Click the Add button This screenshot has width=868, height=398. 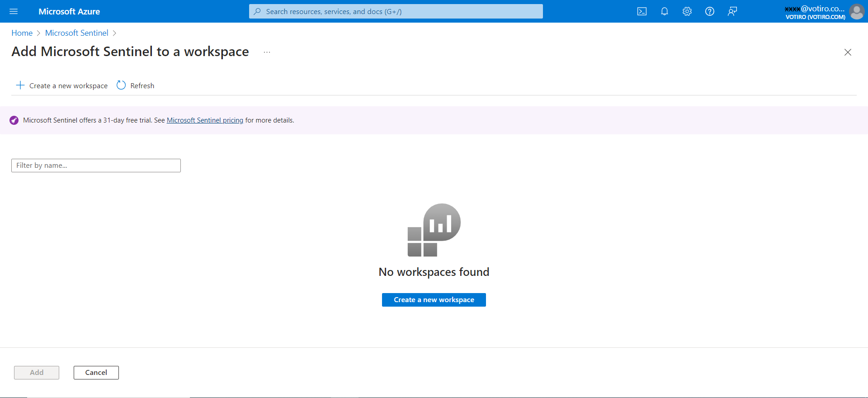click(x=37, y=373)
